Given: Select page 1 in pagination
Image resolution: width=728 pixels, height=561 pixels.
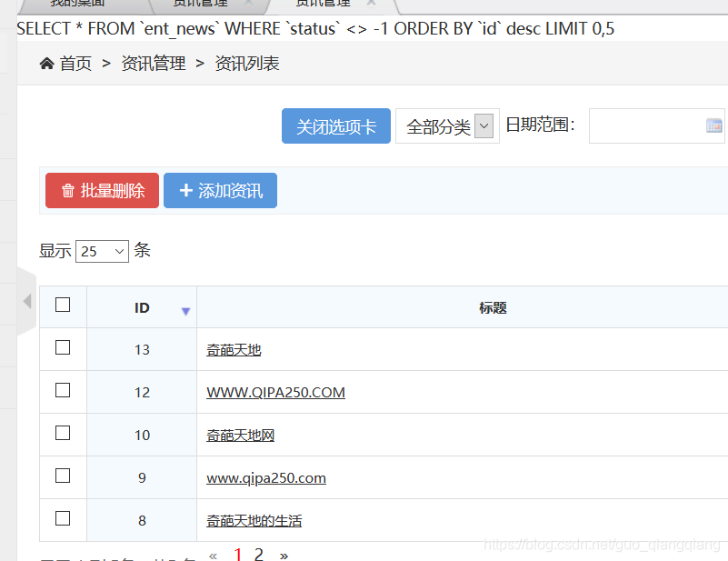Looking at the screenshot, I should [238, 554].
